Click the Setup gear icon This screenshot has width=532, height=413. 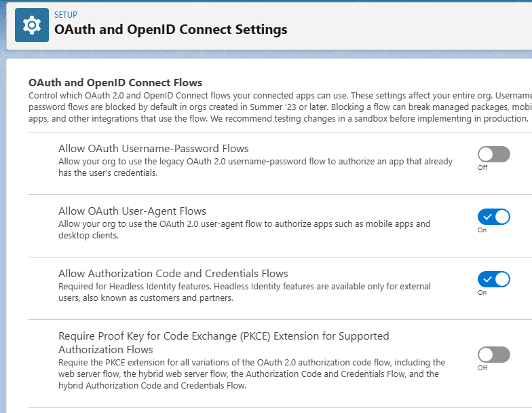(31, 25)
